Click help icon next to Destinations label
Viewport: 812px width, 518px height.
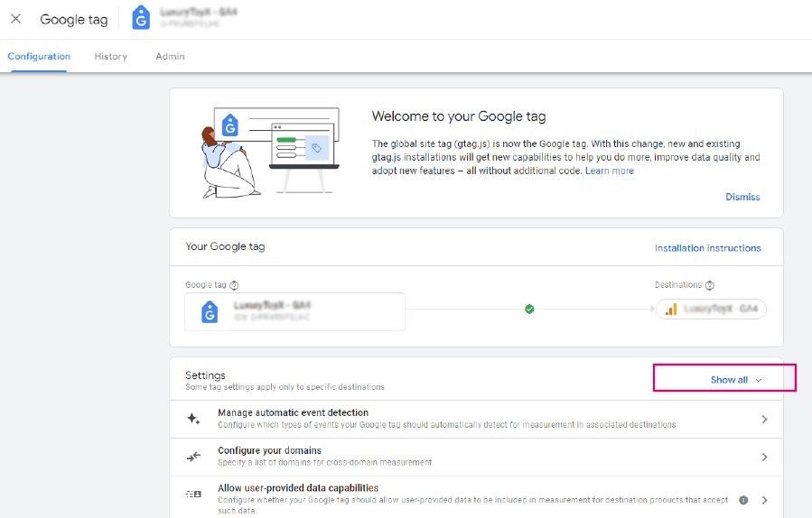tap(710, 285)
